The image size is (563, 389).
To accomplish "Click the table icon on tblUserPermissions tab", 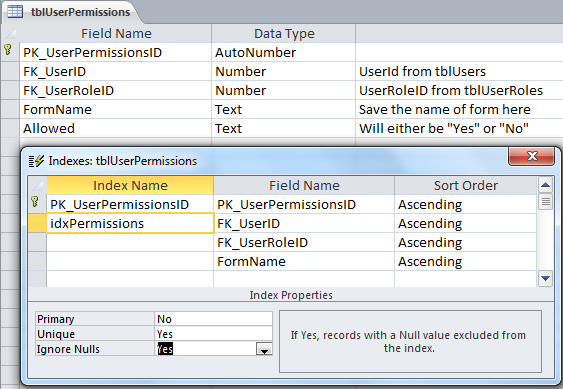I will coord(15,11).
